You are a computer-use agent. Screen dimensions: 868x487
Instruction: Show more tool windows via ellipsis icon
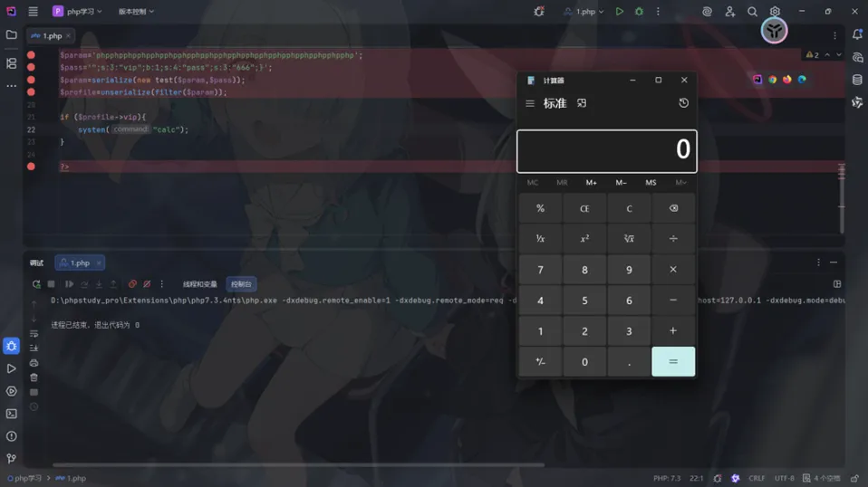11,86
